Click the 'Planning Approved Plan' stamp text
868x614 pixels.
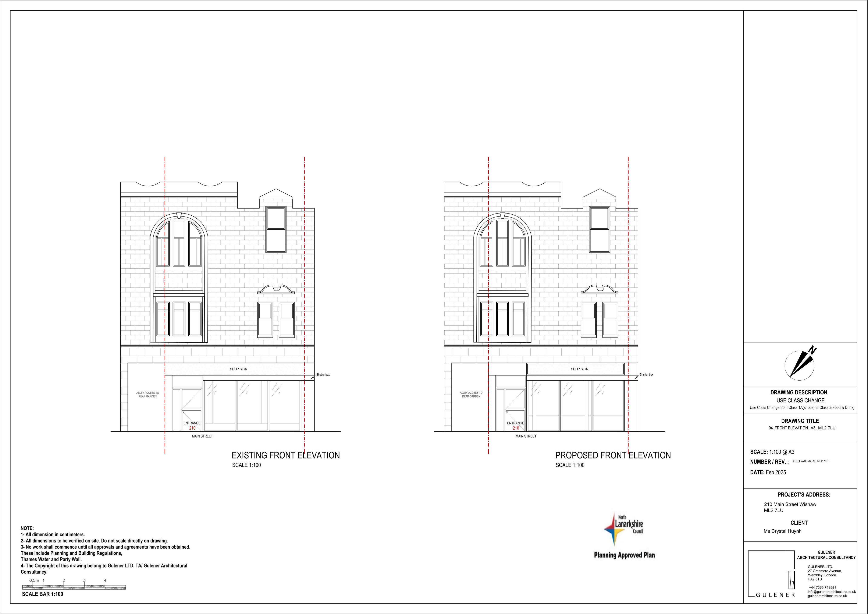(624, 555)
